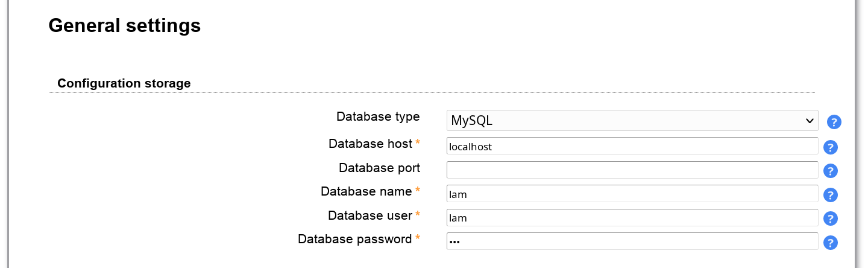Screen dimensions: 868x268
Task: Open the Database user help icon
Action: coord(831,219)
